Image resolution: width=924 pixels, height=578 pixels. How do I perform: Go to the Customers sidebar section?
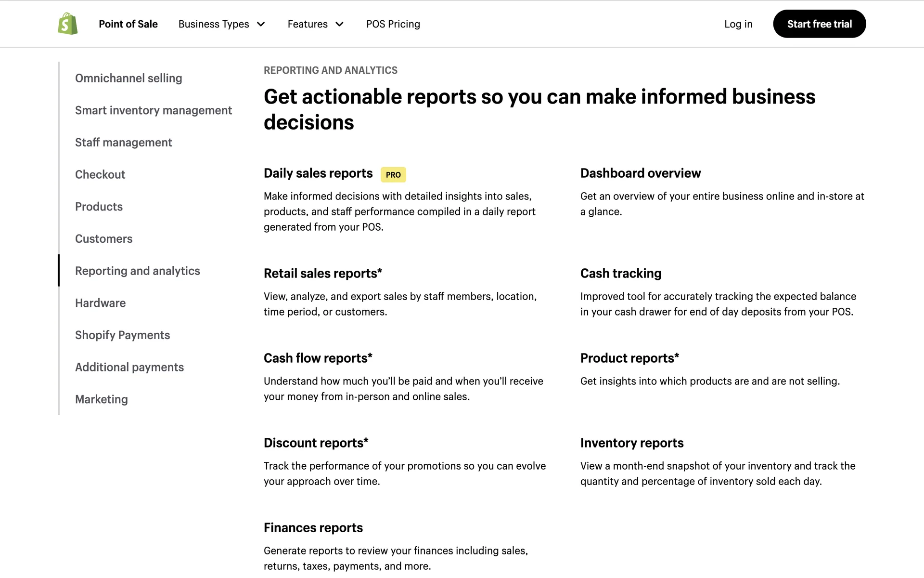click(103, 239)
